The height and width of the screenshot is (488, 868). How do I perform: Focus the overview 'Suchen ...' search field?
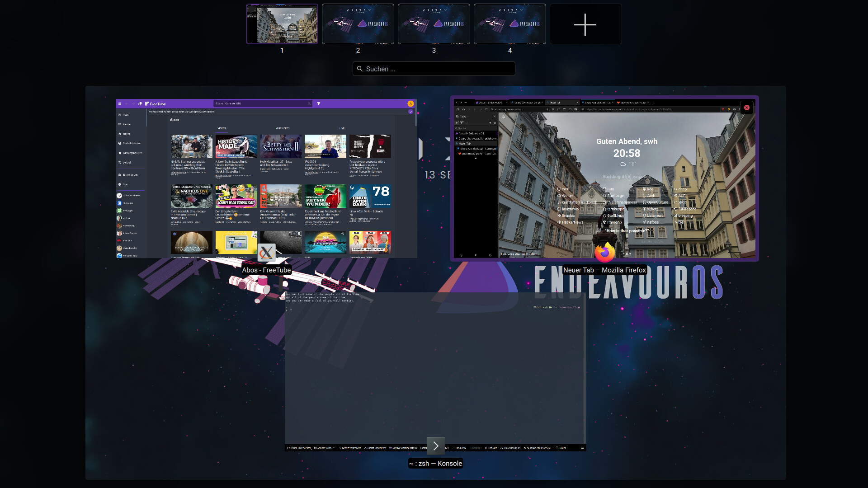pyautogui.click(x=434, y=69)
